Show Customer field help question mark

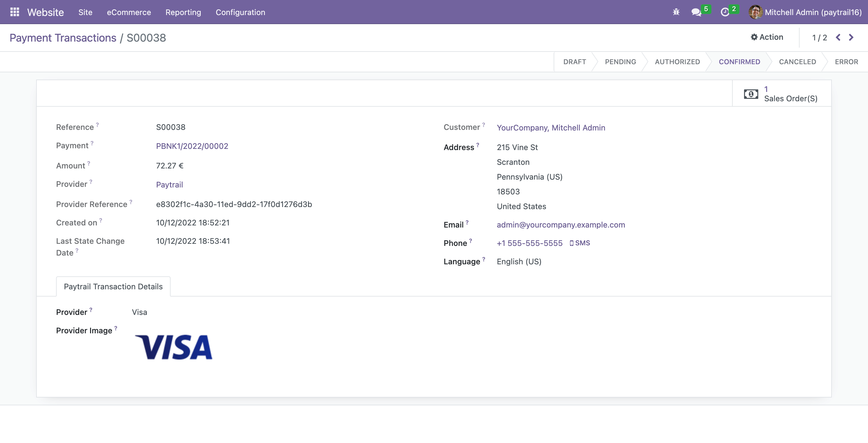(483, 125)
